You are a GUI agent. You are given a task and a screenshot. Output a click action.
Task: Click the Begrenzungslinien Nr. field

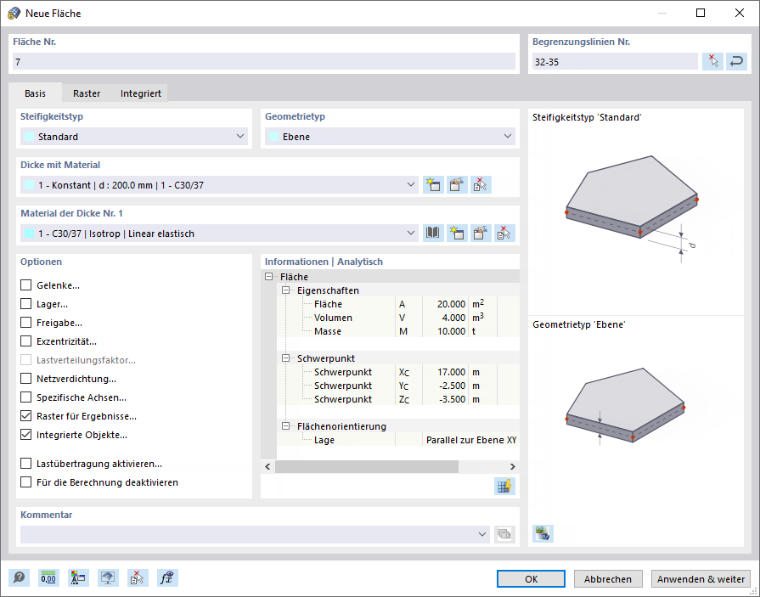tap(615, 62)
